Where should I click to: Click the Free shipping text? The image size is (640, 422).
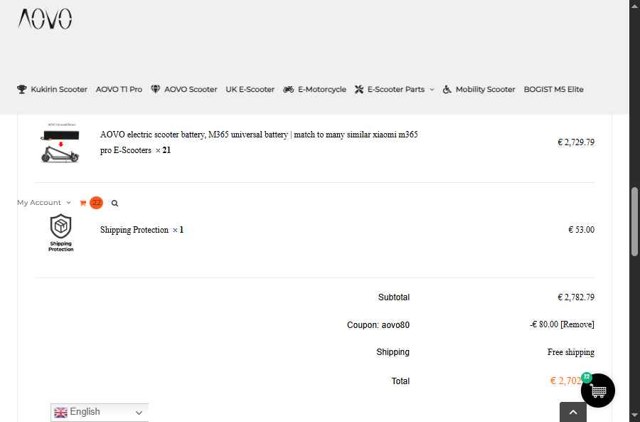(571, 352)
